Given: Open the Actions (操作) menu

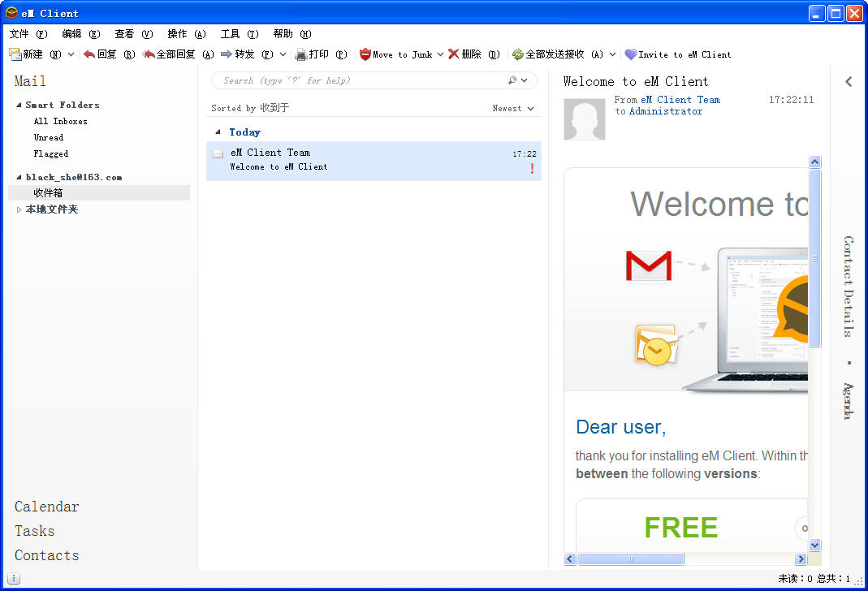Looking at the screenshot, I should pyautogui.click(x=187, y=34).
